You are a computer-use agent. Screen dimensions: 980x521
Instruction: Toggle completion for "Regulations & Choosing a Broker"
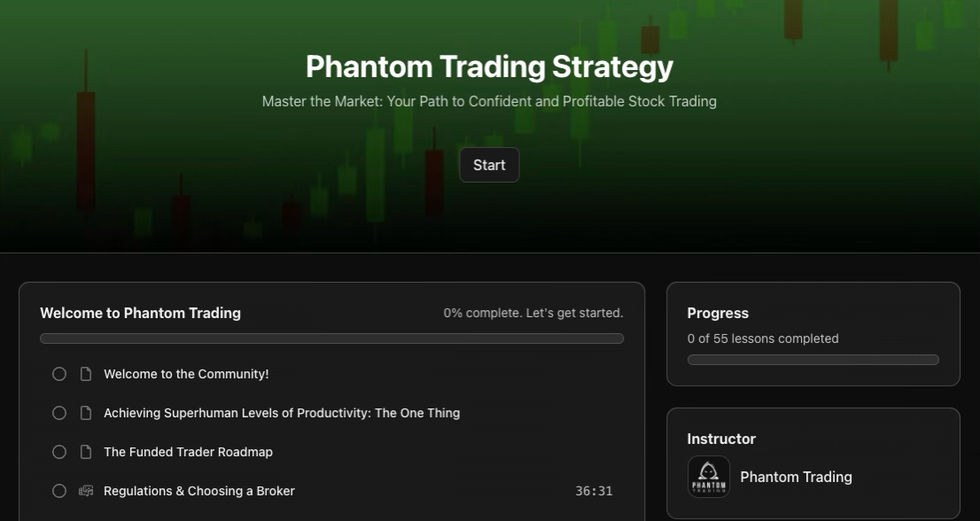point(59,490)
